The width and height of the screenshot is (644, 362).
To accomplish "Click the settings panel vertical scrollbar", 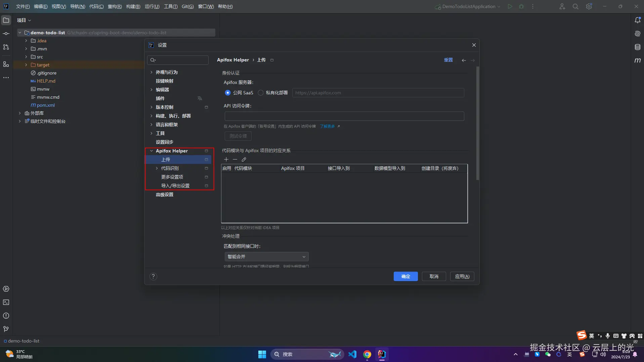I will point(477,123).
